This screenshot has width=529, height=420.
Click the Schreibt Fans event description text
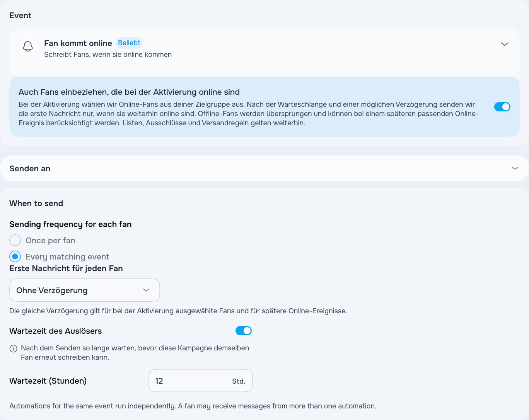(x=108, y=55)
